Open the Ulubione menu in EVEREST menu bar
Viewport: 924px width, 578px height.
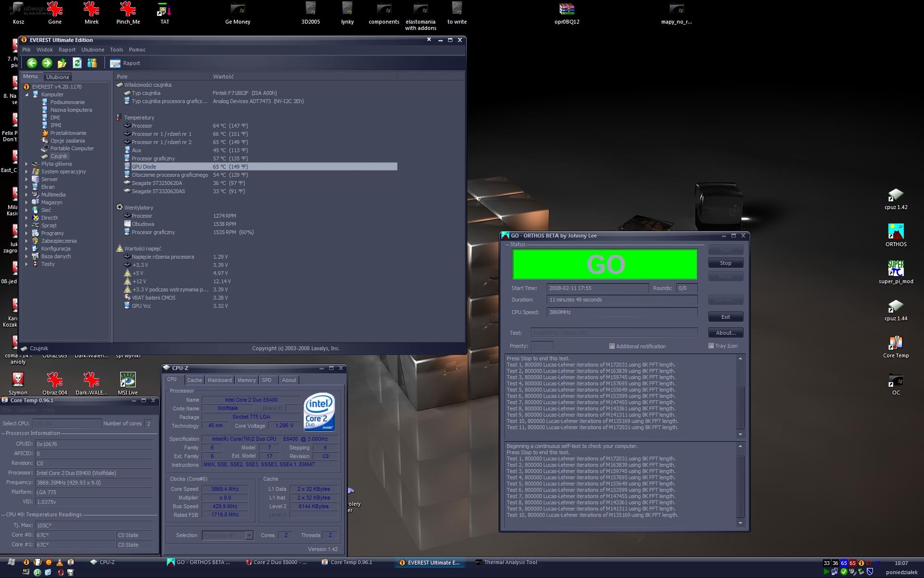[93, 50]
